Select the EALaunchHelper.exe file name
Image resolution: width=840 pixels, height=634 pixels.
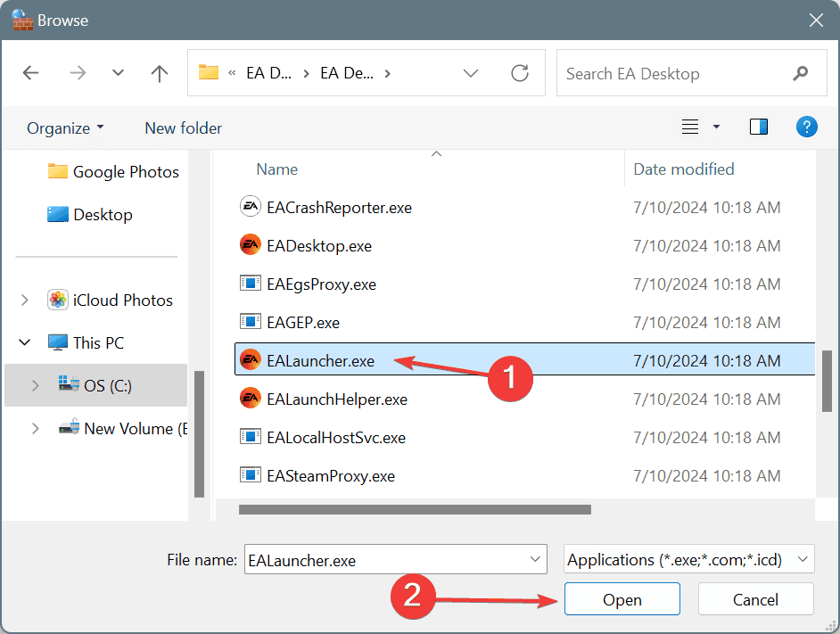(337, 399)
